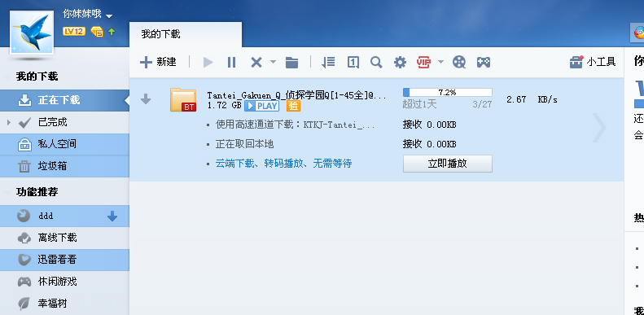Open 休闲游戏 in the sidebar
This screenshot has height=315, width=644.
(x=64, y=282)
